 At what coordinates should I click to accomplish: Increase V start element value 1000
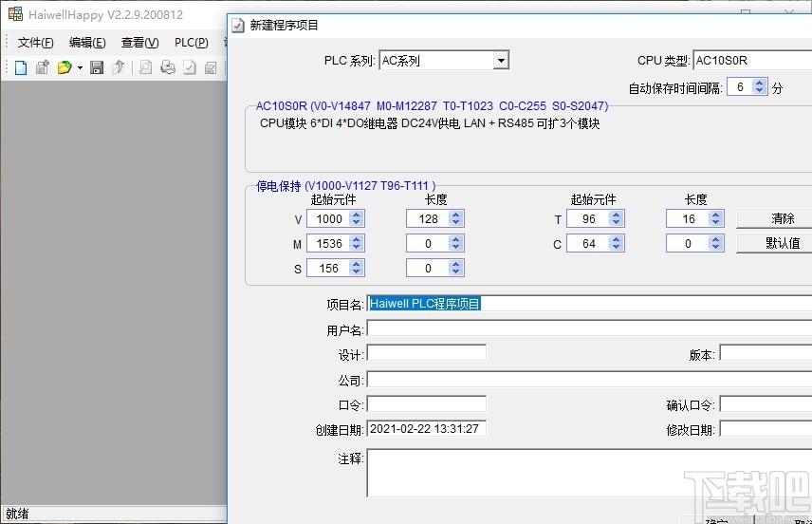pos(357,215)
